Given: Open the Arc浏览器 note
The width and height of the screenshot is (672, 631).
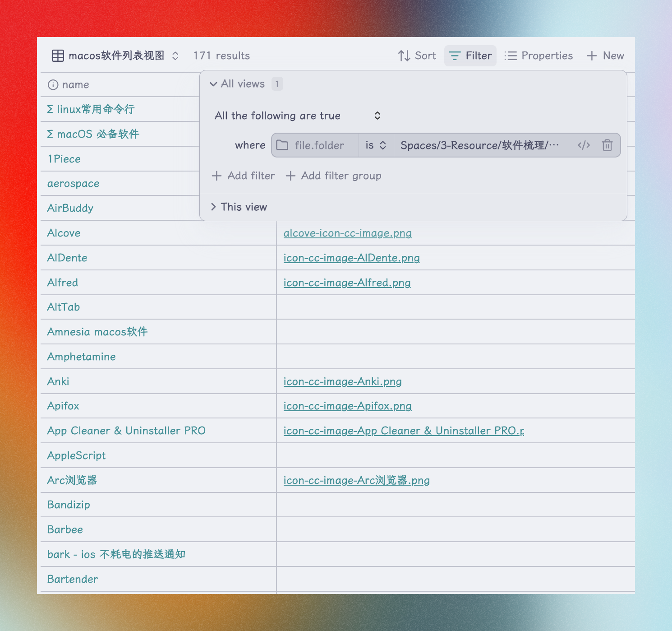Looking at the screenshot, I should pyautogui.click(x=72, y=480).
